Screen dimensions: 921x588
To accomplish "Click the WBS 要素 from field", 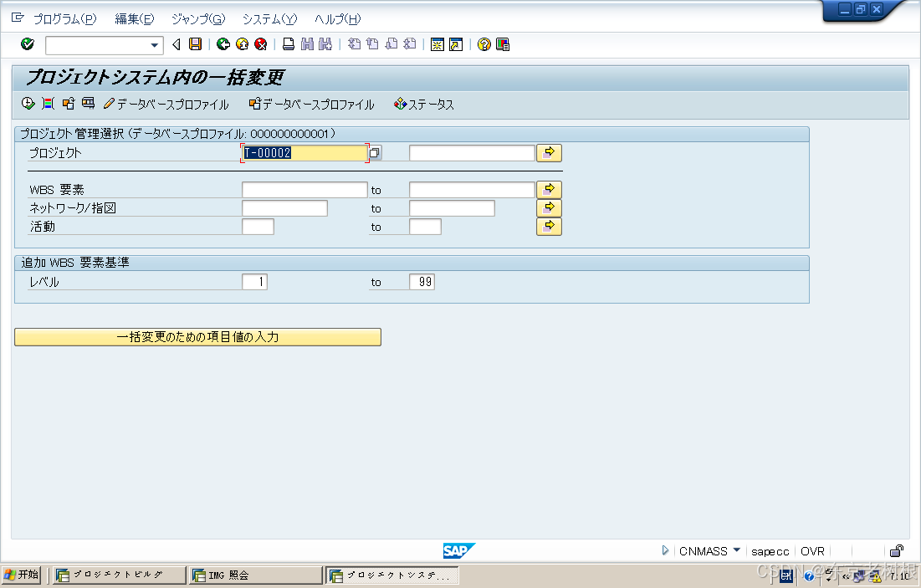I will pyautogui.click(x=304, y=190).
